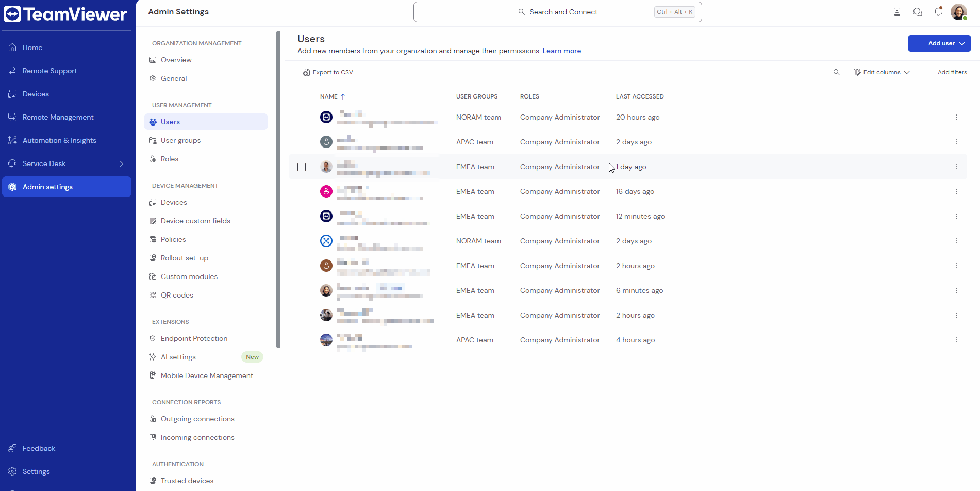The image size is (980, 491).
Task: Open the Edit columns dropdown
Action: (x=882, y=72)
